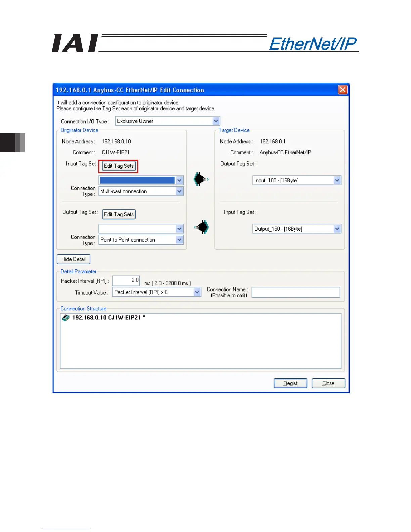Open the Point to Point connection dropdown
Viewport: 411px width, 532px height.
point(179,240)
